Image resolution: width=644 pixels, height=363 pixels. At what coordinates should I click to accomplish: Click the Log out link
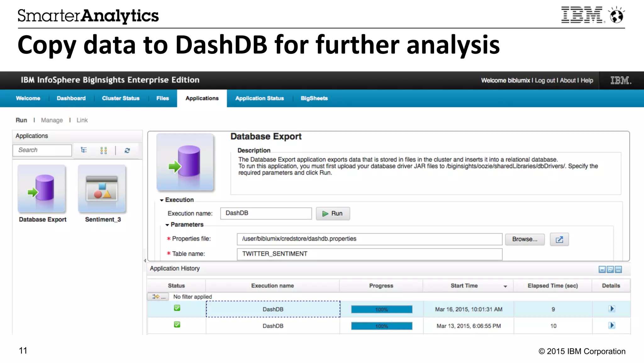point(545,81)
